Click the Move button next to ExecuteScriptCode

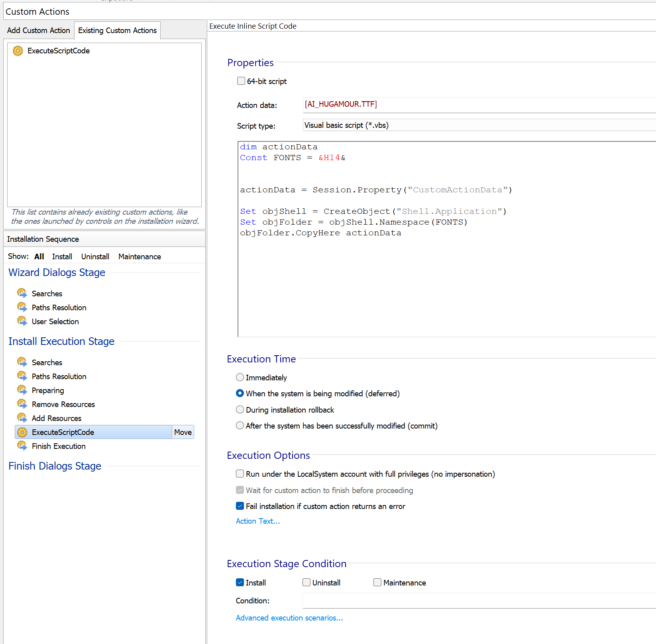point(183,432)
